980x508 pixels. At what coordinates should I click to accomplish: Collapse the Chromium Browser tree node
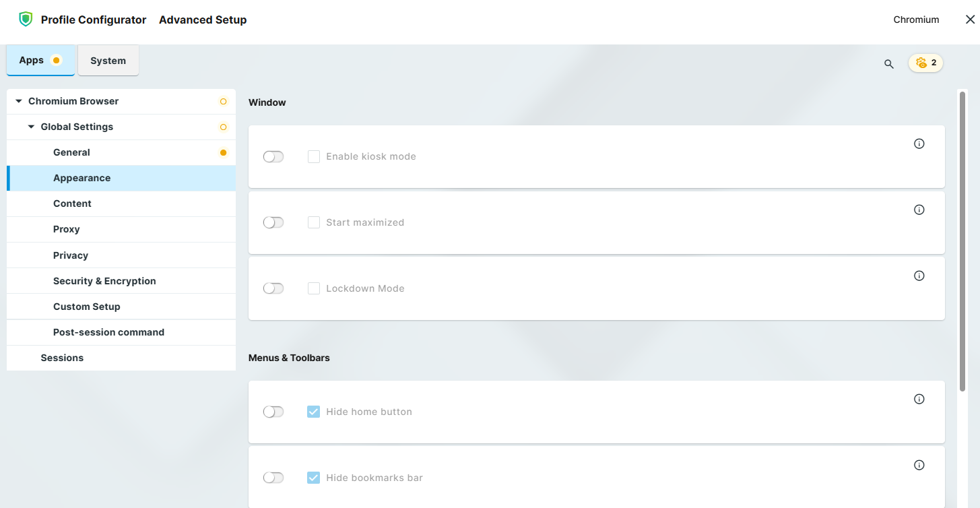click(x=19, y=101)
